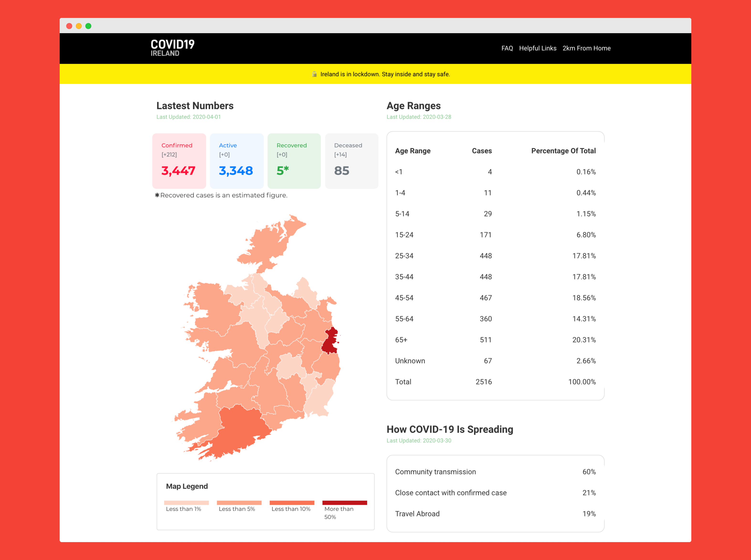Image resolution: width=751 pixels, height=560 pixels.
Task: Click the yellow minimize window dot
Action: (x=79, y=26)
